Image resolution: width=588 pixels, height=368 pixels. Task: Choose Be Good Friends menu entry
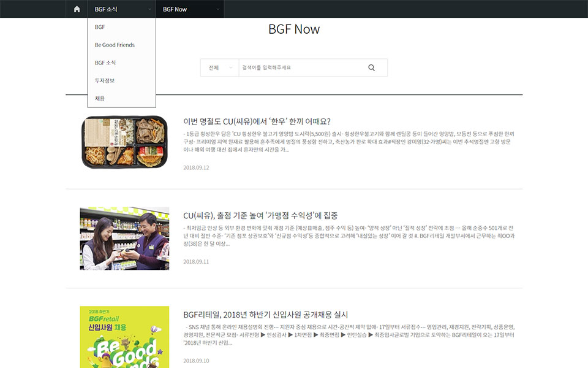pyautogui.click(x=115, y=45)
